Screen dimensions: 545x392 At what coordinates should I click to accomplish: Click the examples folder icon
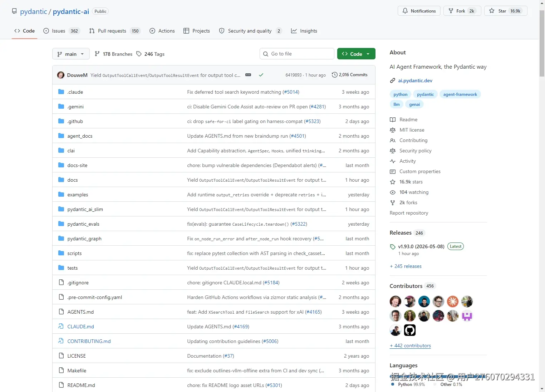(x=61, y=195)
